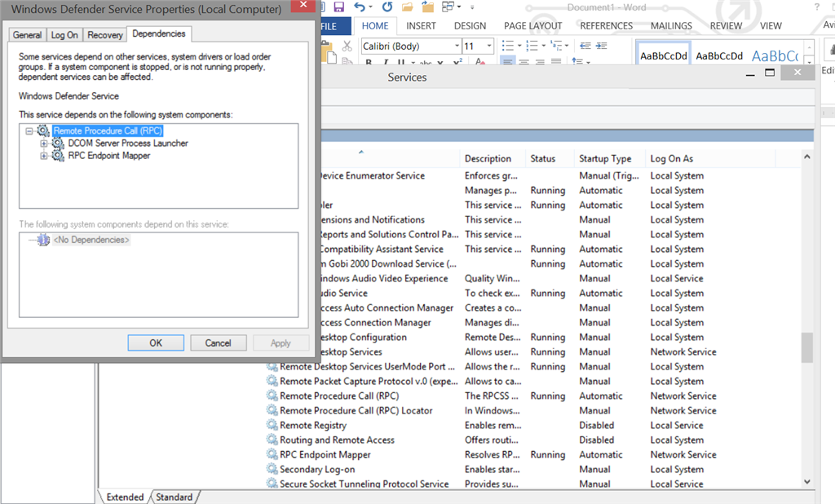Select DCOM Server Process Launcher dependency
This screenshot has height=504, width=835.
click(x=128, y=144)
